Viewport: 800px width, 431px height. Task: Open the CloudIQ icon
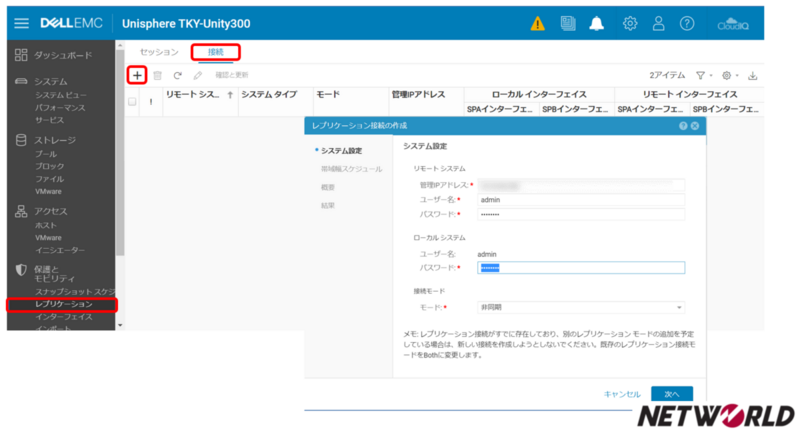coord(733,24)
